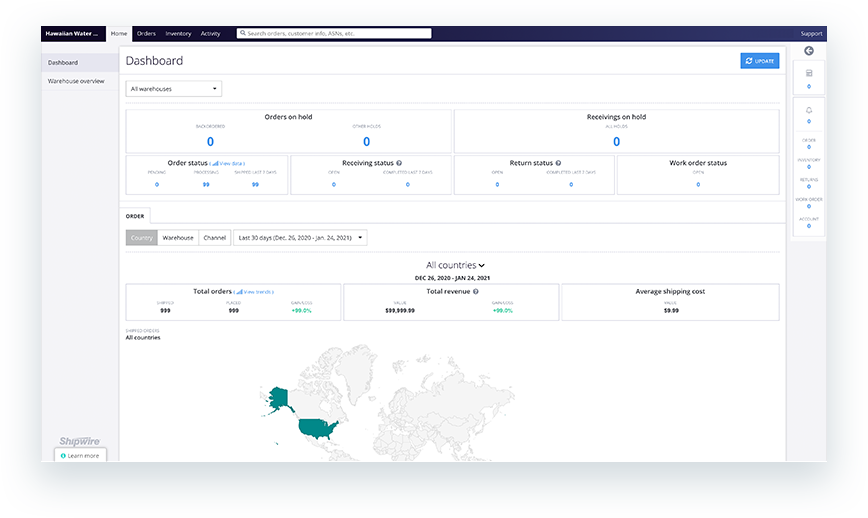Open the Inventory menu
The image size is (868, 518).
[x=178, y=33]
